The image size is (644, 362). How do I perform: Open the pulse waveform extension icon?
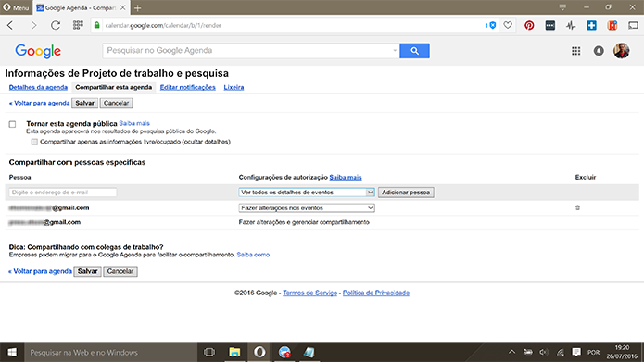click(x=571, y=25)
